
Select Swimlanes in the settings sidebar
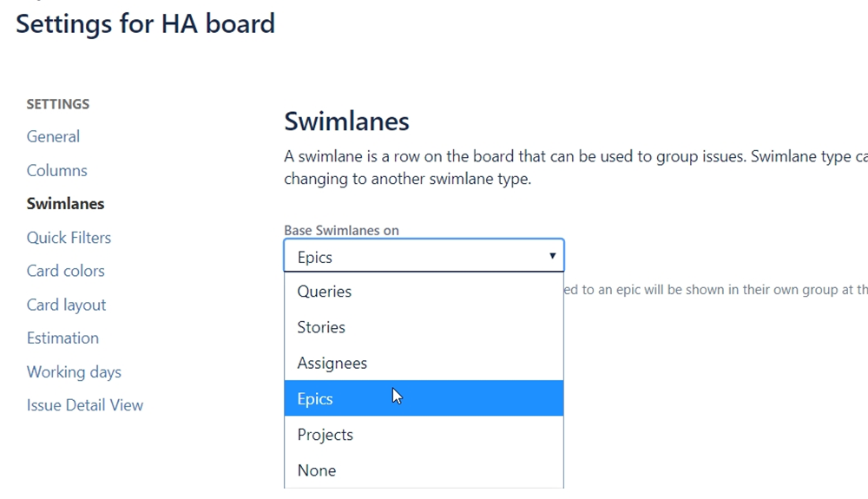pos(65,204)
